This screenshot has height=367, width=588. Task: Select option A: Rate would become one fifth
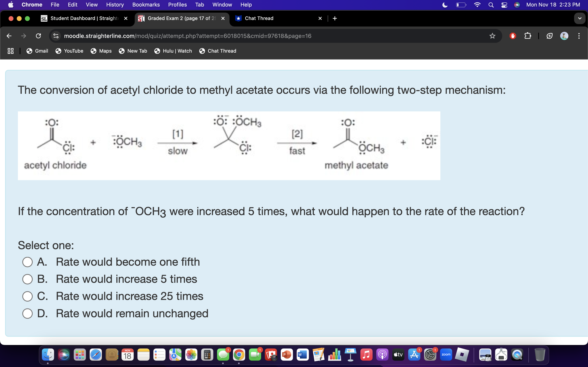[x=27, y=262]
